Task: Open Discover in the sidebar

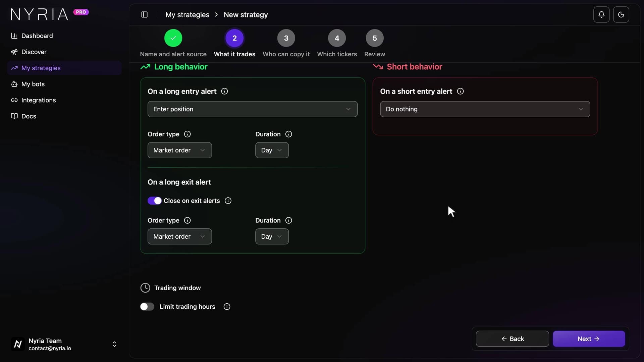Action: pos(64,52)
